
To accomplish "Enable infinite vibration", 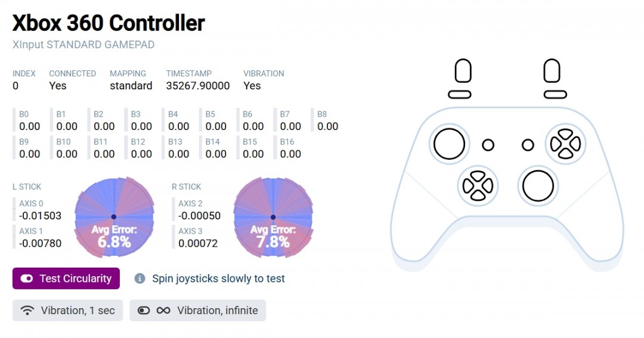I will pos(197,311).
